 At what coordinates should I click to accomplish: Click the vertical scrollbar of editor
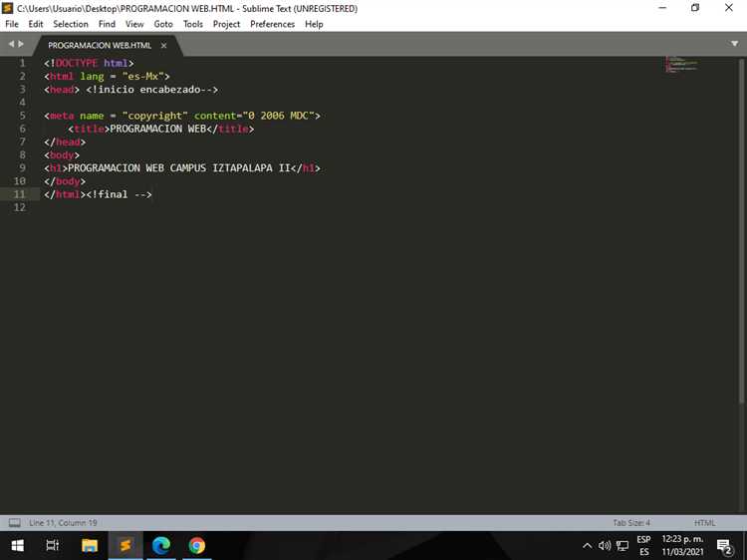tap(741, 231)
